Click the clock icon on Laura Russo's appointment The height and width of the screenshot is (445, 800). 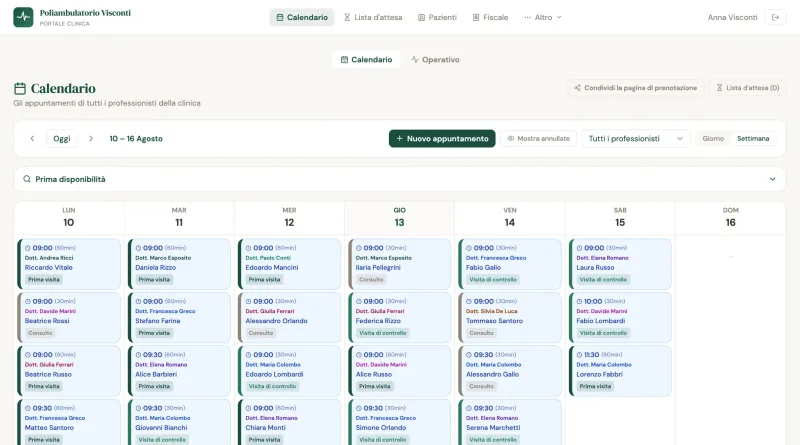(x=580, y=248)
